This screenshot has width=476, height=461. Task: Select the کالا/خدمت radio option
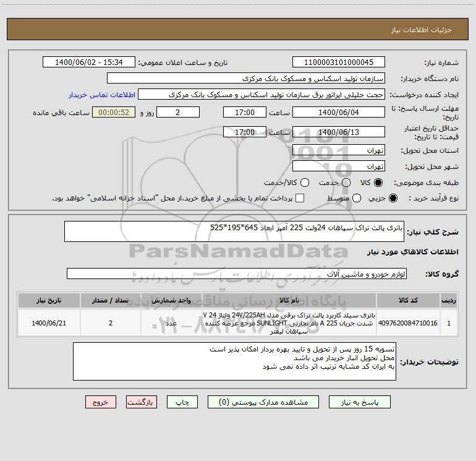click(305, 183)
